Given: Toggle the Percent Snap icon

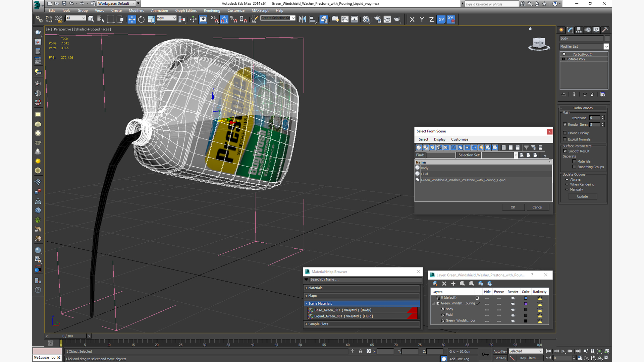Looking at the screenshot, I should click(x=234, y=19).
